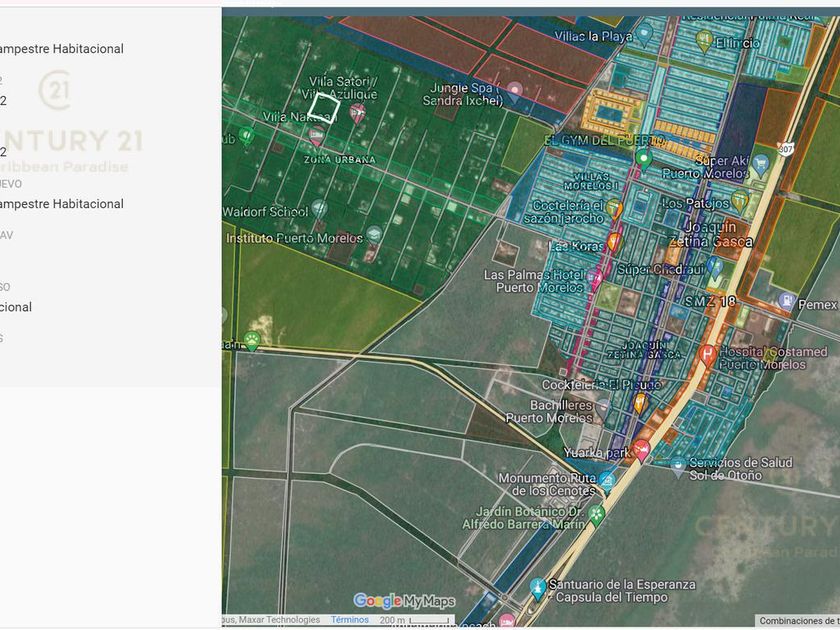This screenshot has height=630, width=840.
Task: Click the Maxar Technologies attribution text
Action: pyautogui.click(x=279, y=620)
